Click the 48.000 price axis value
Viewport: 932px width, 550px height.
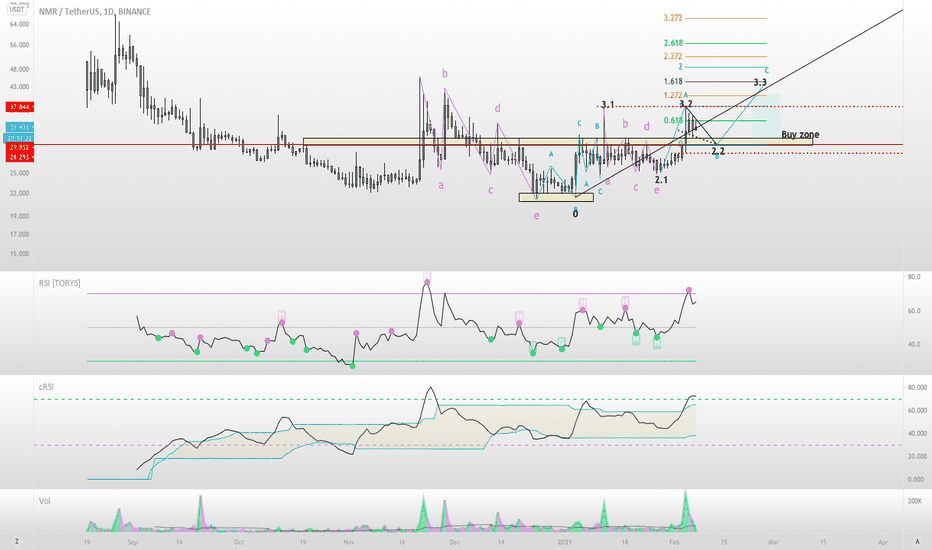click(x=20, y=69)
